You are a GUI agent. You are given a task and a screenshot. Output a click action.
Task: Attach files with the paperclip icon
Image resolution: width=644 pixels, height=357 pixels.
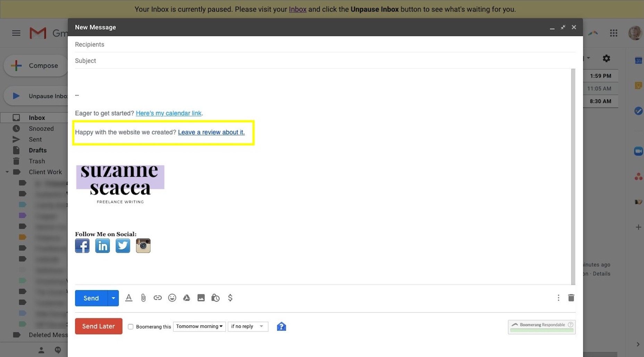point(143,298)
